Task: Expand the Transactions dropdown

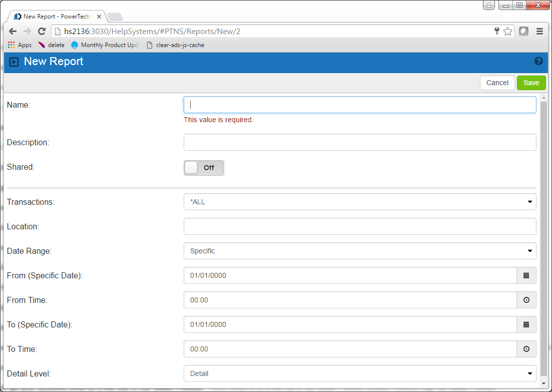Action: pos(360,202)
